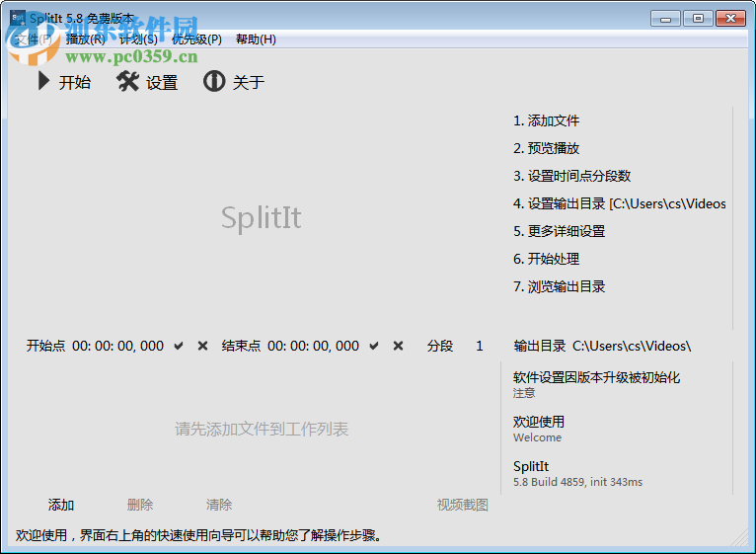Click the 请先添加文件到工作列表 placeholder area
The height and width of the screenshot is (554, 756).
point(262,429)
